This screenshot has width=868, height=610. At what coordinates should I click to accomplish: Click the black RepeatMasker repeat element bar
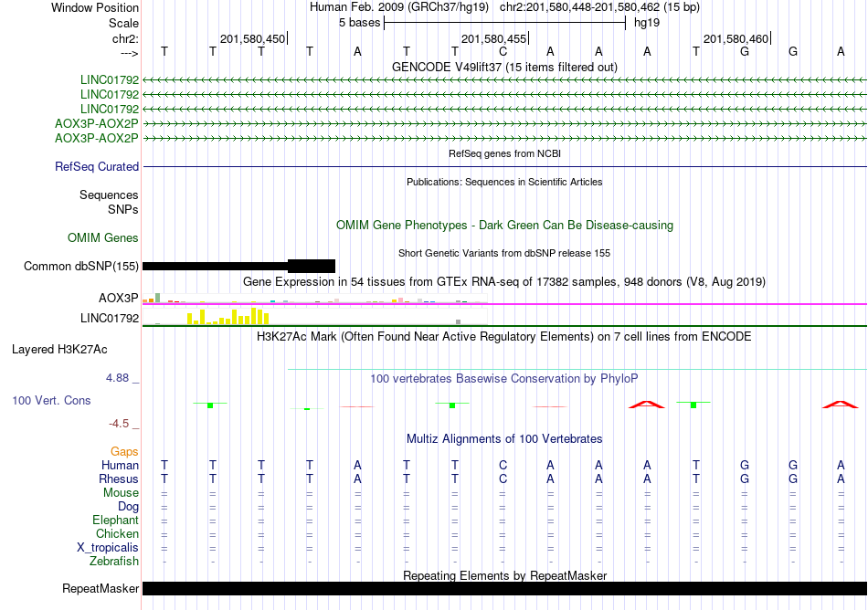click(x=504, y=588)
